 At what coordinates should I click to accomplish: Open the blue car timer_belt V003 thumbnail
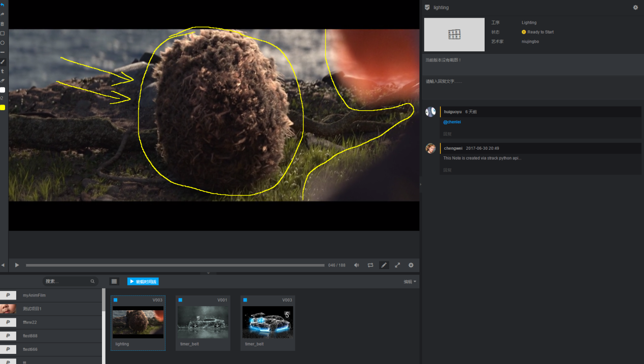pyautogui.click(x=267, y=323)
